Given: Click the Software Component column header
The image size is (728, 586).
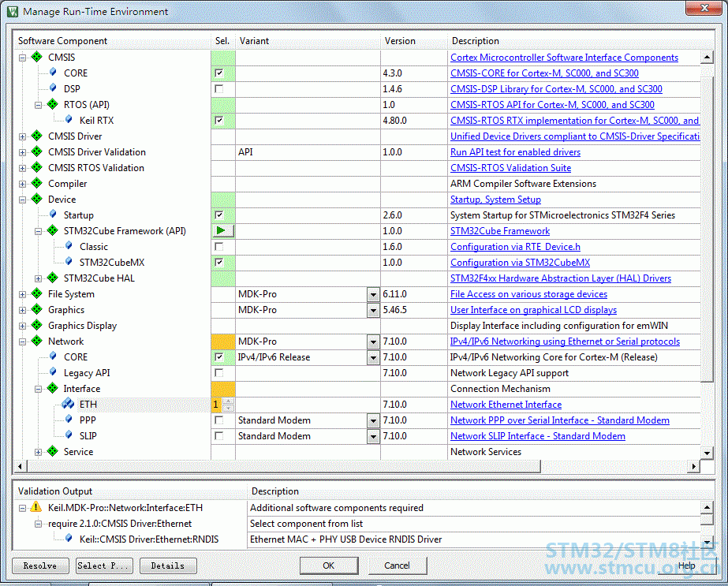Looking at the screenshot, I should click(112, 41).
